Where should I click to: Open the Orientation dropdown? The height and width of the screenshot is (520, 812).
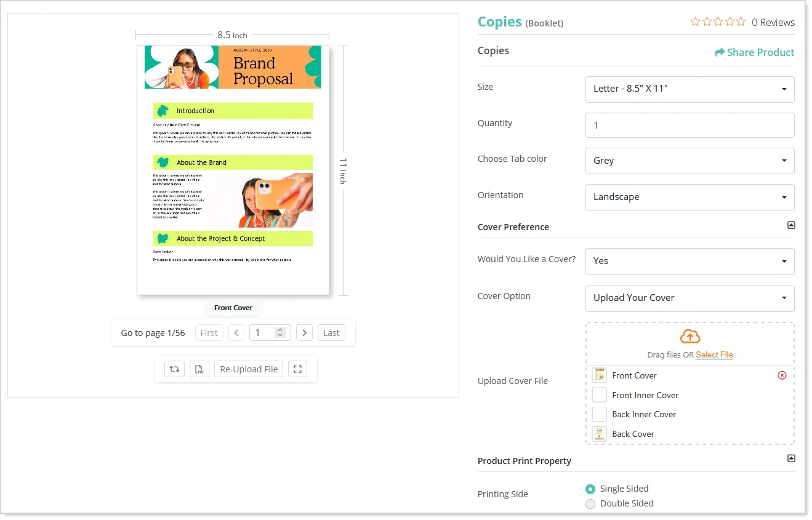(689, 198)
